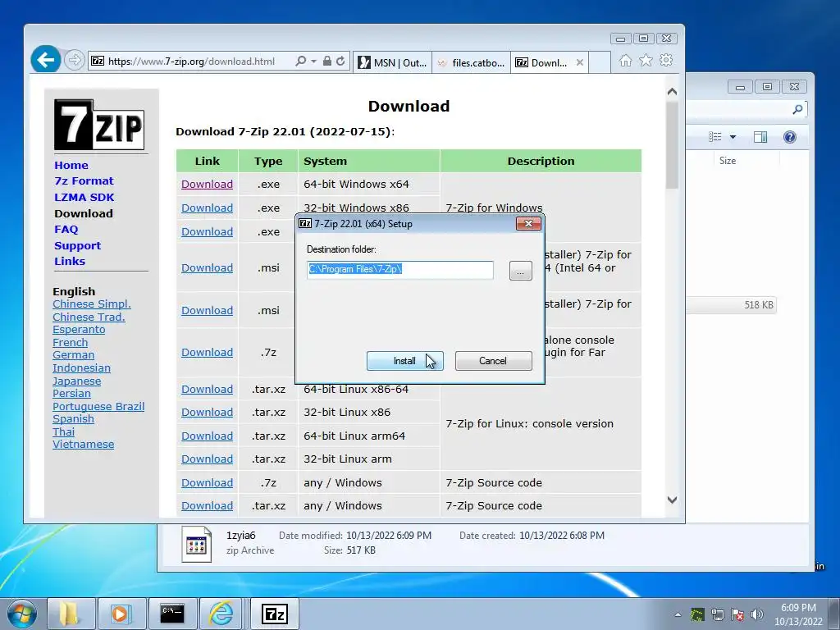
Task: Click Download link for 64-bit Linux x86-64
Action: point(207,390)
